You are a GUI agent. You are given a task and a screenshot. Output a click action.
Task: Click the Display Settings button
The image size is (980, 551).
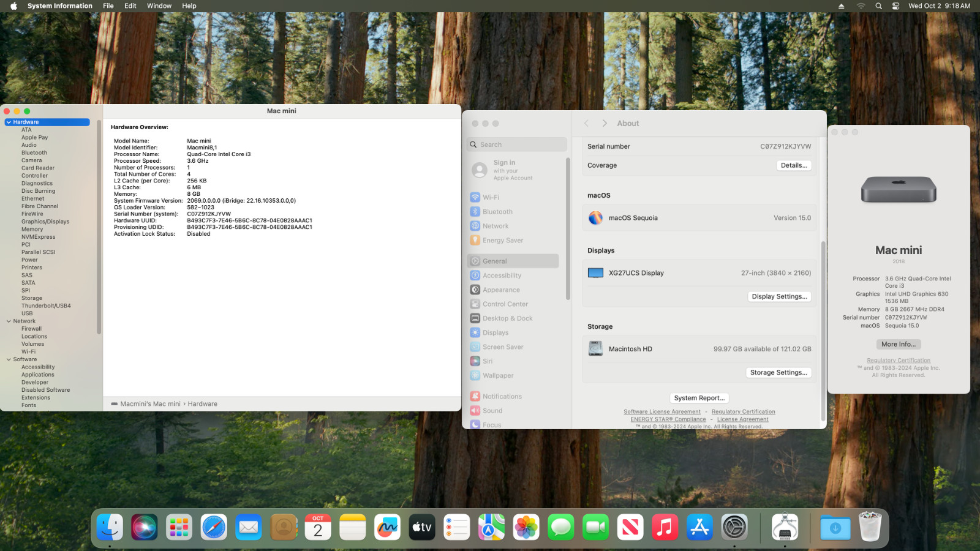779,296
